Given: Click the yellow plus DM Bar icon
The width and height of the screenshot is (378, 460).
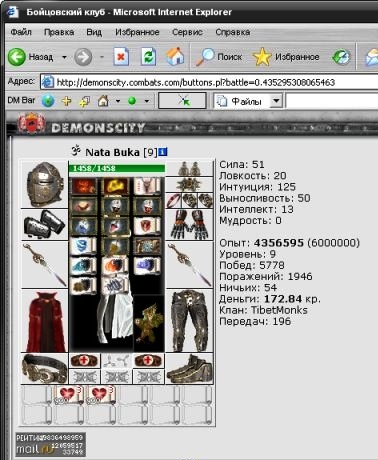Looking at the screenshot, I should click(x=67, y=101).
